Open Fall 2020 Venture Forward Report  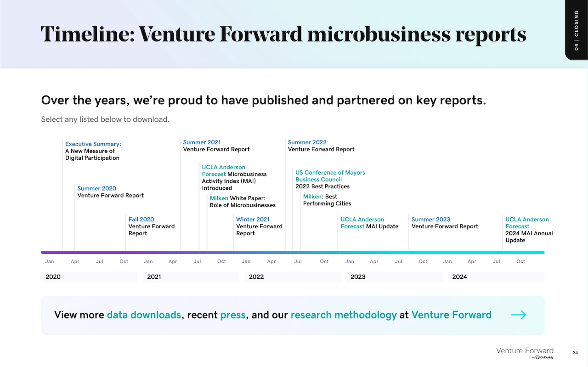[x=141, y=220]
